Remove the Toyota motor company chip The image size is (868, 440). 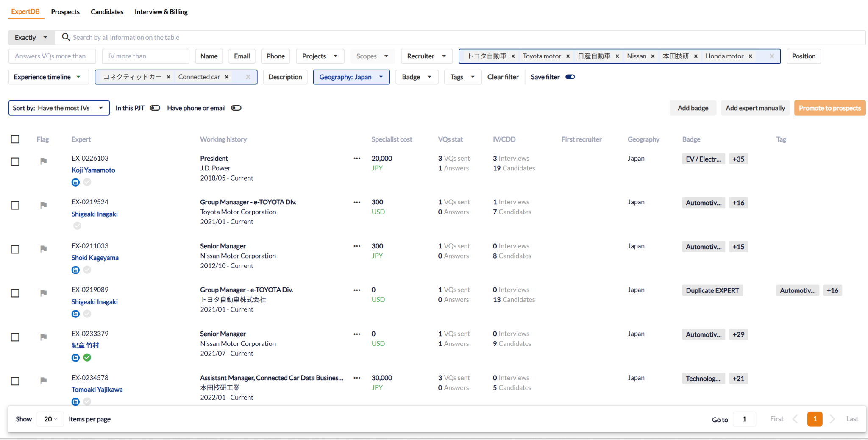(568, 56)
